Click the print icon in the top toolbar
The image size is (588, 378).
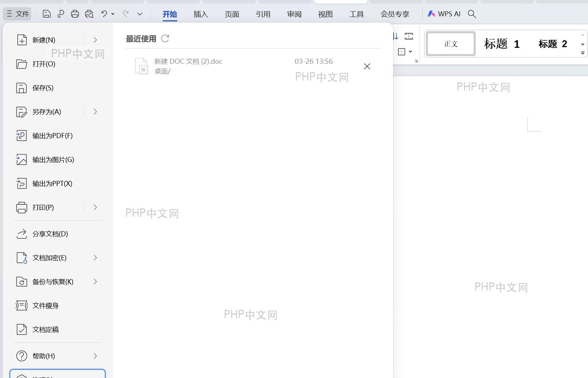75,14
